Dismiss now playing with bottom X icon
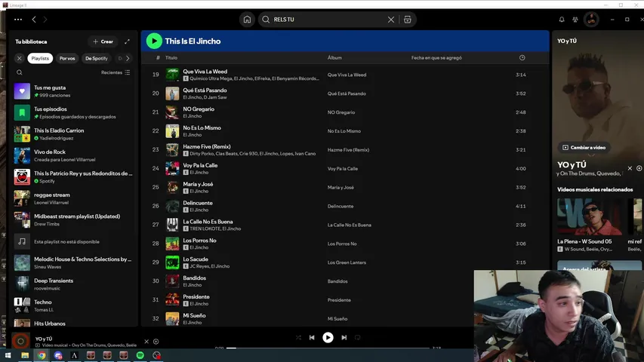This screenshot has height=362, width=644. pyautogui.click(x=146, y=342)
